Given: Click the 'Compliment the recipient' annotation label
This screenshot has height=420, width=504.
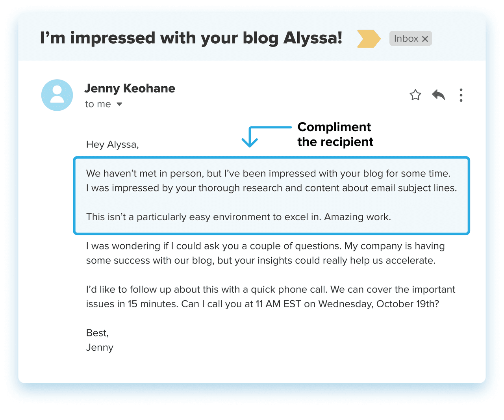Looking at the screenshot, I should 335,134.
